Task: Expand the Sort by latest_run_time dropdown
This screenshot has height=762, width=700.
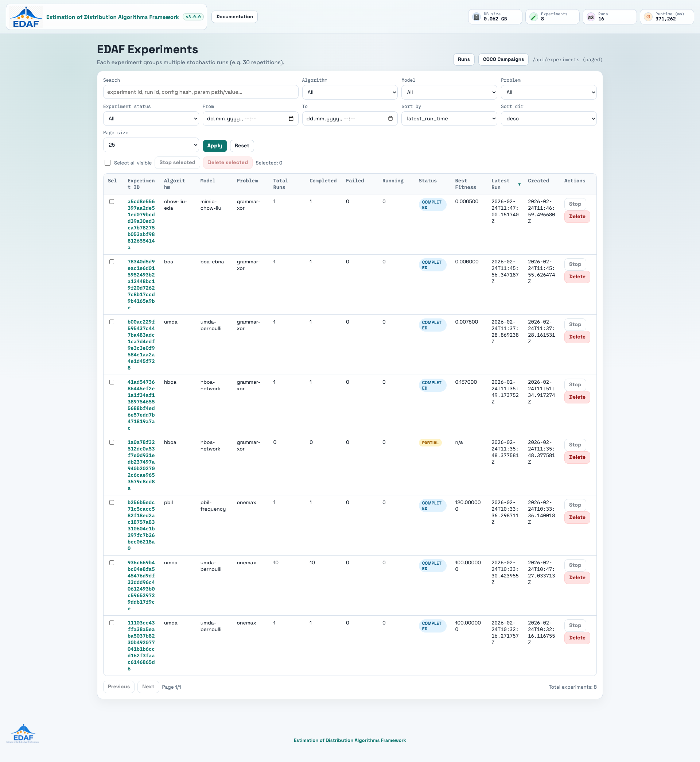Action: pos(449,119)
